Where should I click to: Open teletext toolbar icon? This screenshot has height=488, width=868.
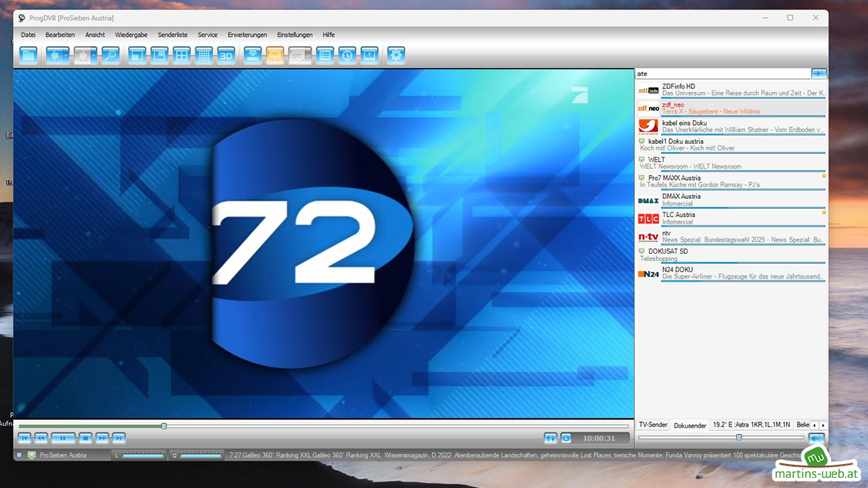pyautogui.click(x=370, y=55)
